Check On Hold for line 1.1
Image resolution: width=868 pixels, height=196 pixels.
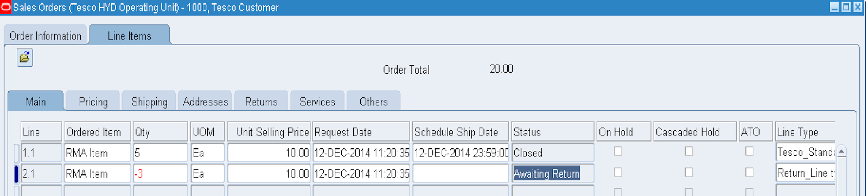click(618, 151)
